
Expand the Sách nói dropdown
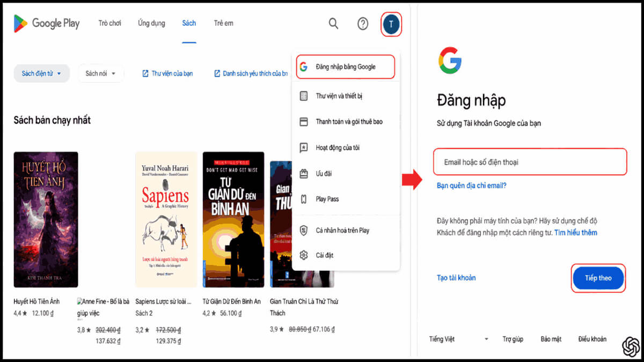(x=101, y=73)
